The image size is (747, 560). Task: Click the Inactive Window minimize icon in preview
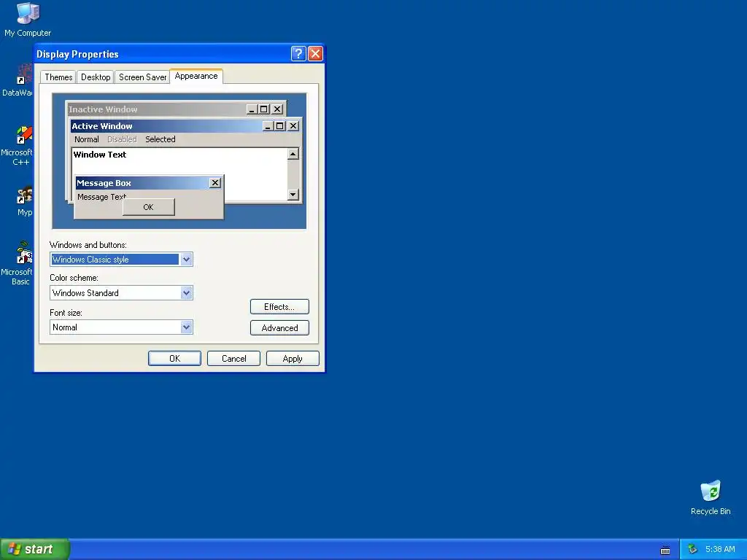[x=252, y=109]
